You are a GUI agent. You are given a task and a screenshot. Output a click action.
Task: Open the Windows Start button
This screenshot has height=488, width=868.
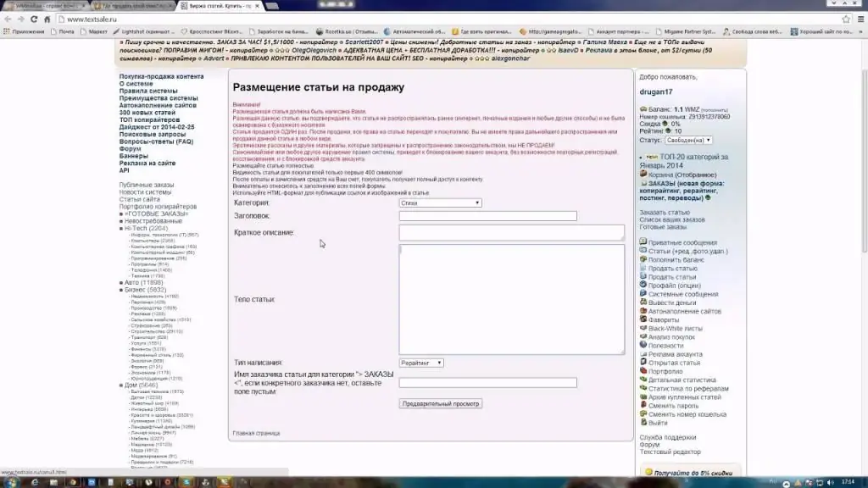pyautogui.click(x=11, y=482)
